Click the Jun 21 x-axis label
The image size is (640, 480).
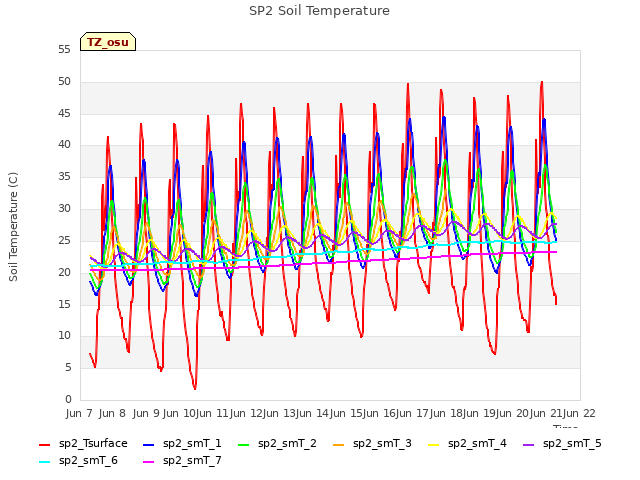click(546, 413)
